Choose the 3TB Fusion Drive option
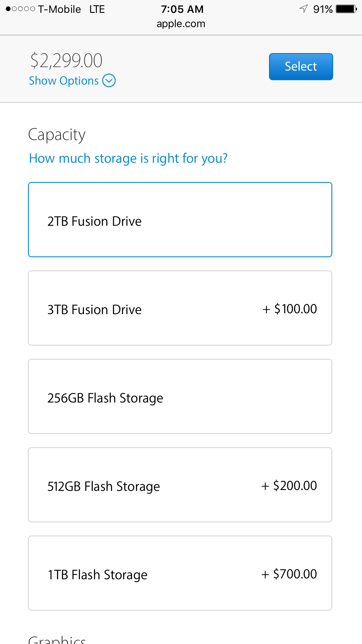Viewport: 362px width, 644px height. 180,308
